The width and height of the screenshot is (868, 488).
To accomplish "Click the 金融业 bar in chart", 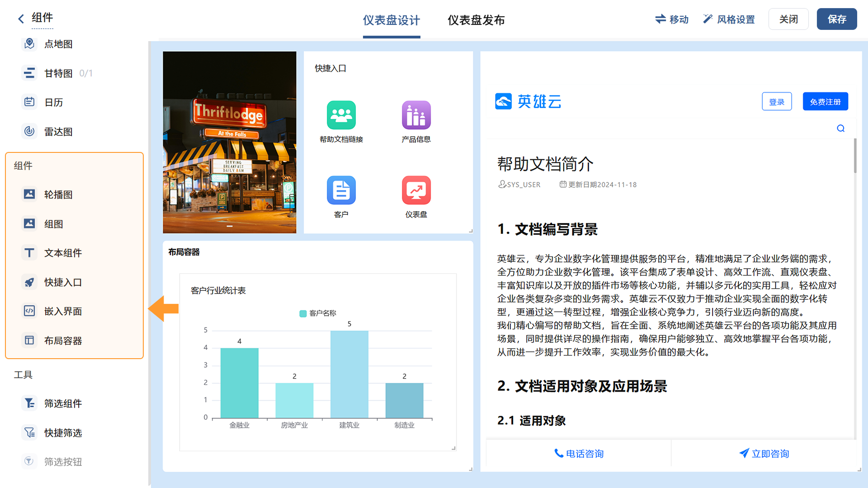I will pos(240,383).
